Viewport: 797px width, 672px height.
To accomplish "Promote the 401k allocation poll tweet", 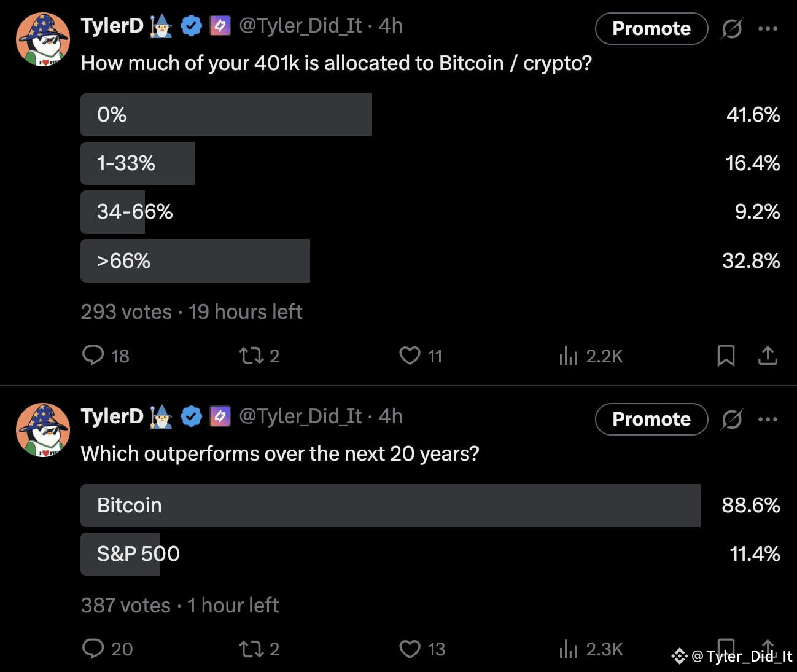I will [651, 28].
